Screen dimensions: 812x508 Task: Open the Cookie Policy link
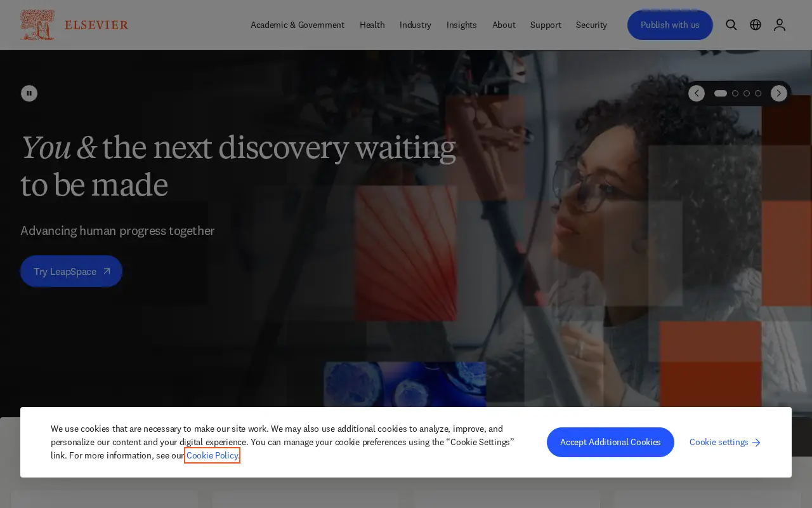(x=212, y=455)
